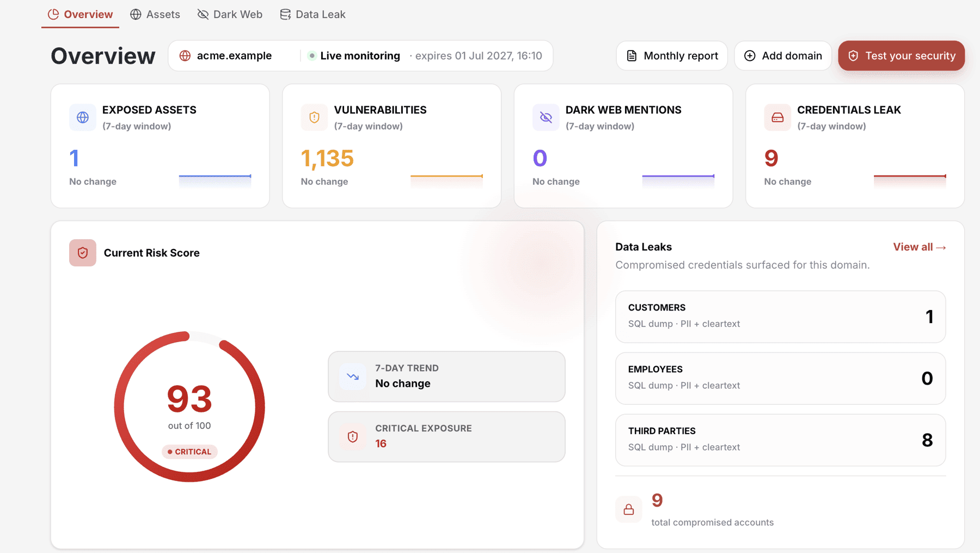Click the green Live monitoring status dot
Image resolution: width=980 pixels, height=553 pixels.
(312, 56)
